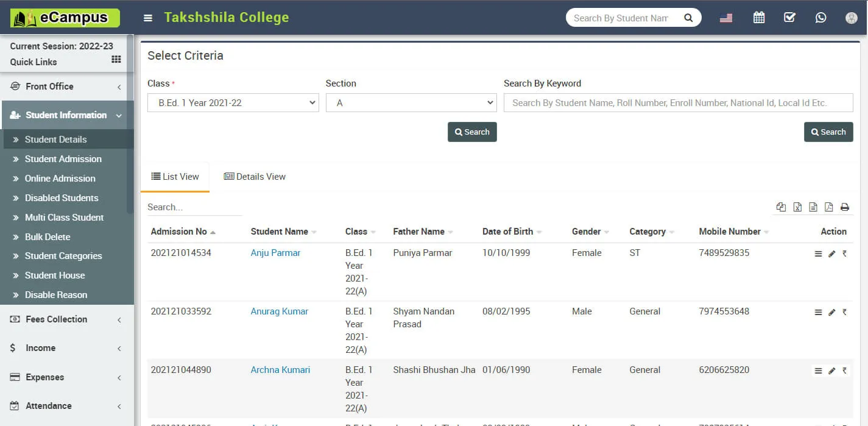The width and height of the screenshot is (868, 426).
Task: Expand the Fees Collection menu
Action: (56, 319)
